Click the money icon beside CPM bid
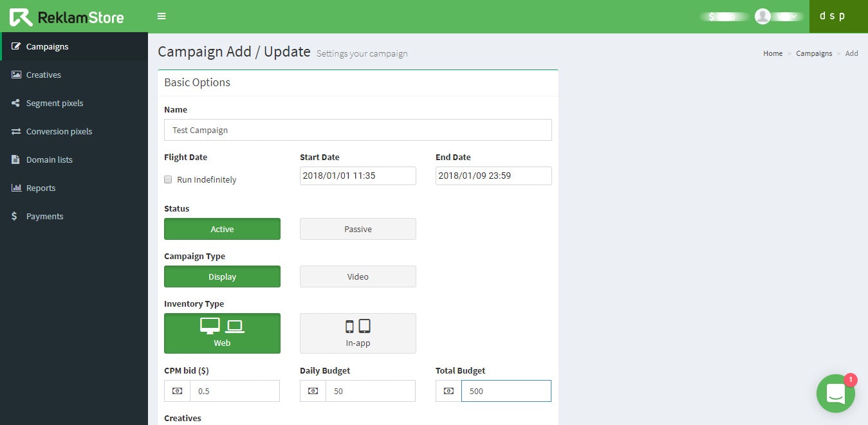The image size is (868, 425). (x=177, y=391)
